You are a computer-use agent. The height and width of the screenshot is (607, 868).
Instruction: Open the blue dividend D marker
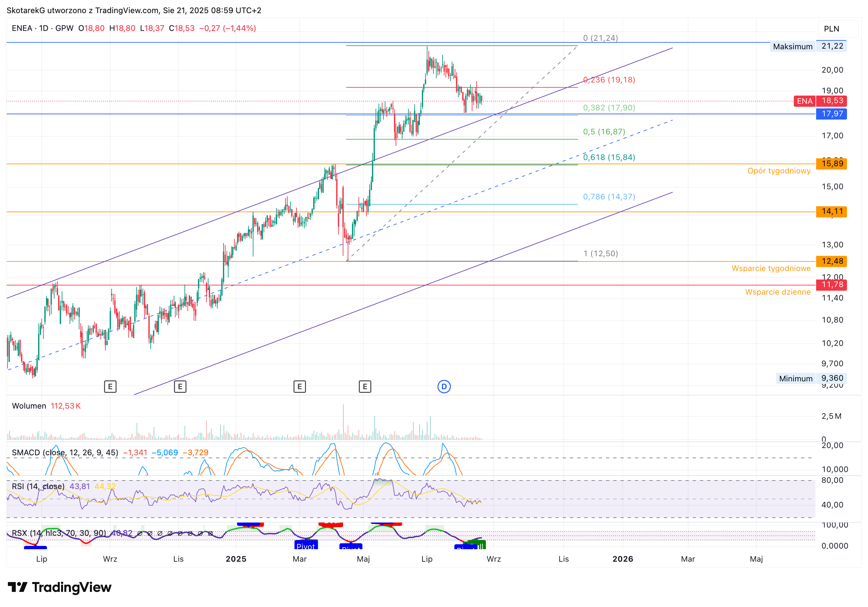pos(444,387)
